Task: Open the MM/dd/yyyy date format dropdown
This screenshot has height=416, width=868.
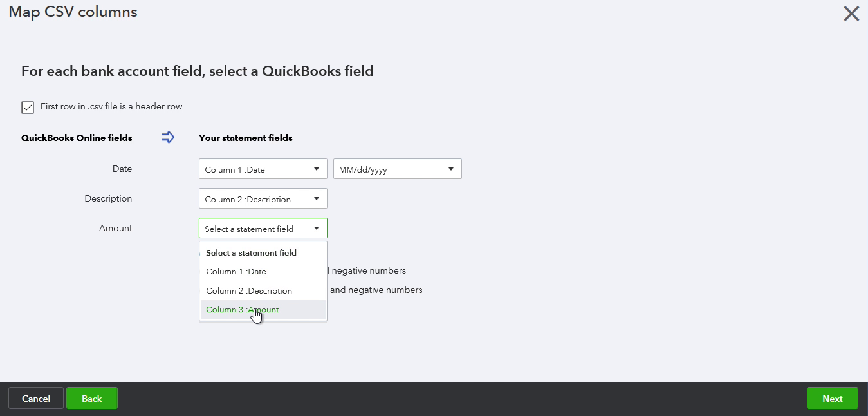Action: [398, 169]
